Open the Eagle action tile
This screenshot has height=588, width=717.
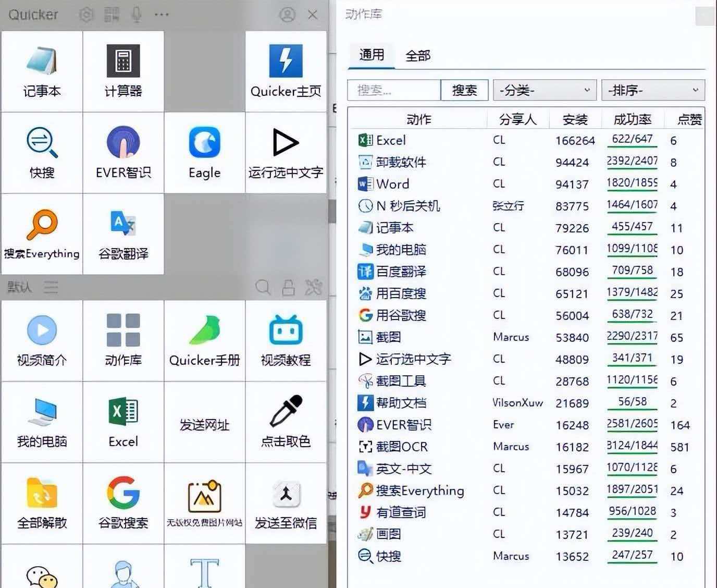(x=204, y=153)
